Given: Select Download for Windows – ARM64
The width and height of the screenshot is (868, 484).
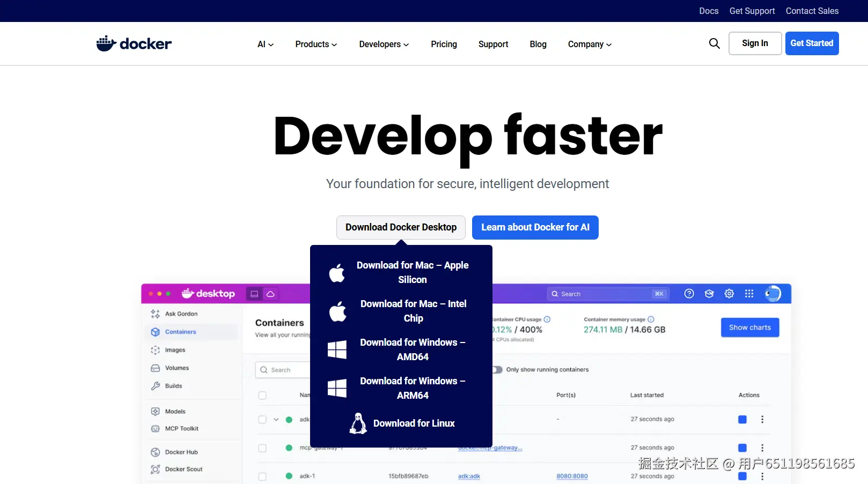Looking at the screenshot, I should click(401, 388).
